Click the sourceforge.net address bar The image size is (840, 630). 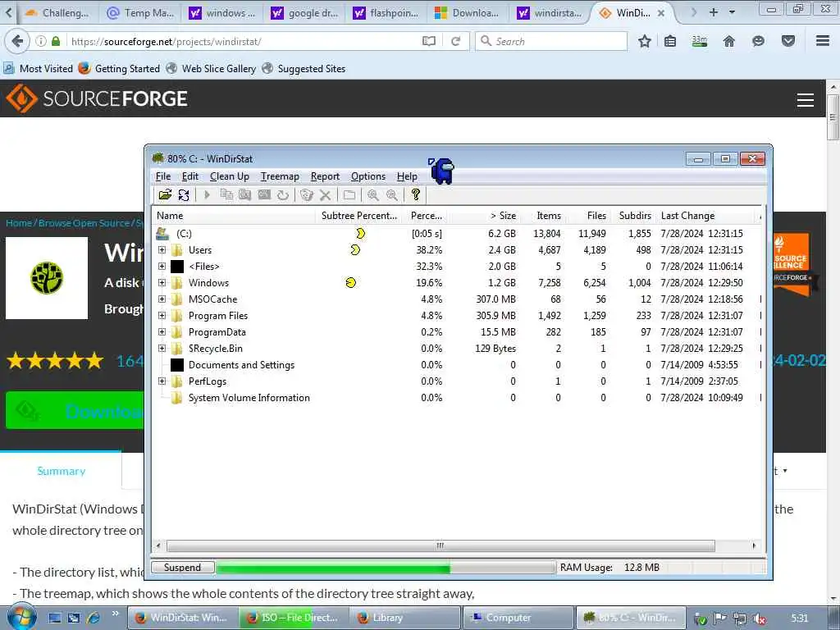click(241, 41)
